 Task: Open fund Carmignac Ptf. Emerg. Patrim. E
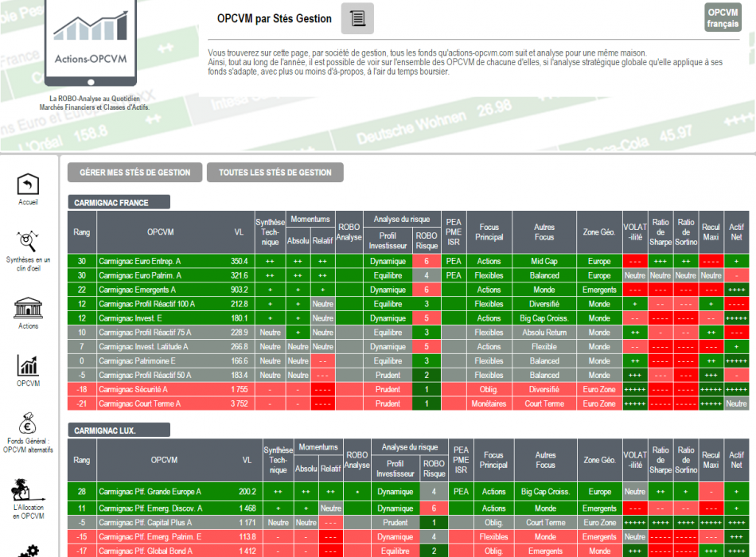pos(150,537)
